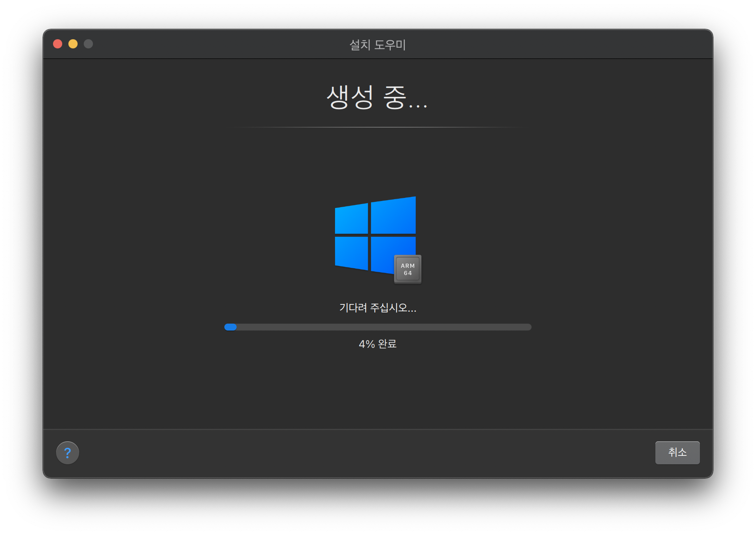Click the lower-left Windows logo pane
756x535 pixels.
click(351, 252)
